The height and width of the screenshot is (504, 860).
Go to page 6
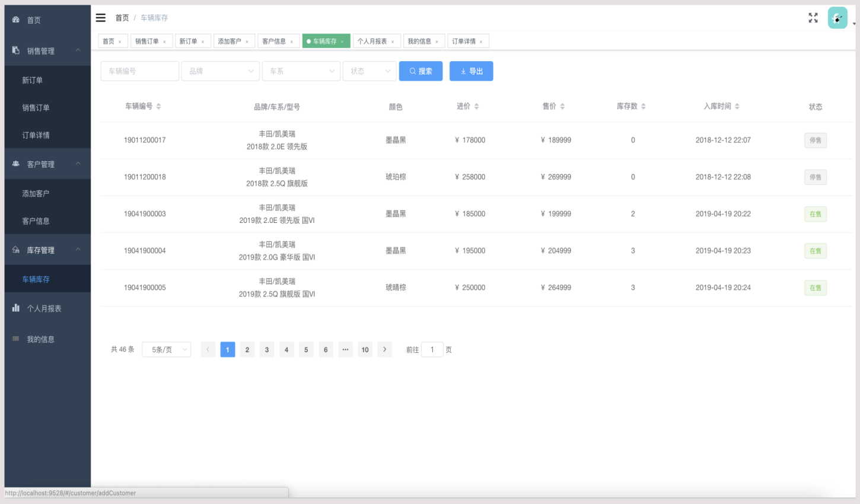(x=326, y=349)
